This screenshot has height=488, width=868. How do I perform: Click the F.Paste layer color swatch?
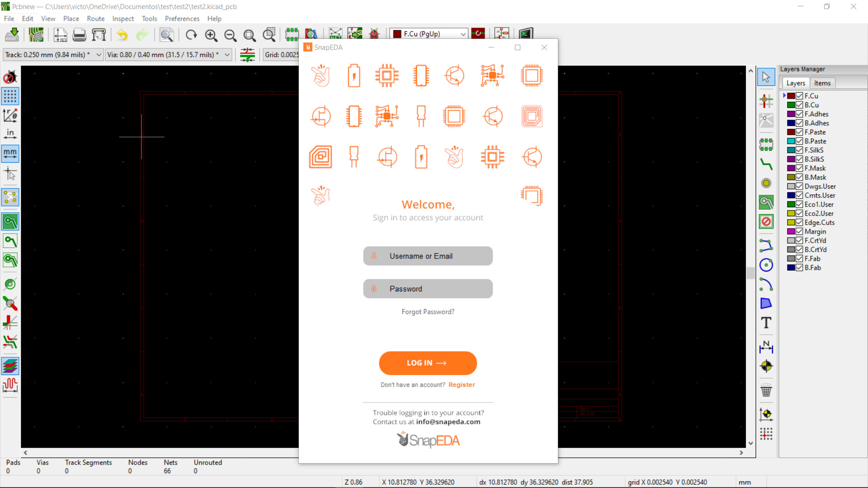point(791,132)
